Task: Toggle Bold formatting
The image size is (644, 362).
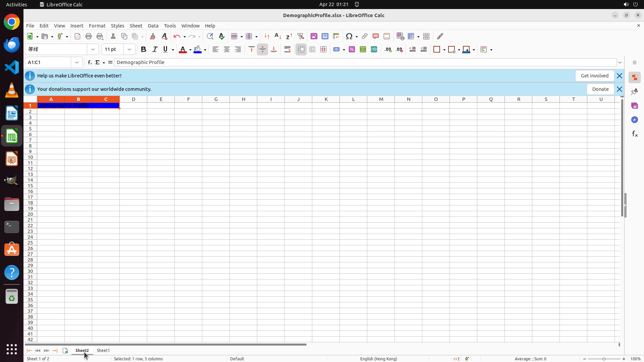Action: [x=144, y=49]
